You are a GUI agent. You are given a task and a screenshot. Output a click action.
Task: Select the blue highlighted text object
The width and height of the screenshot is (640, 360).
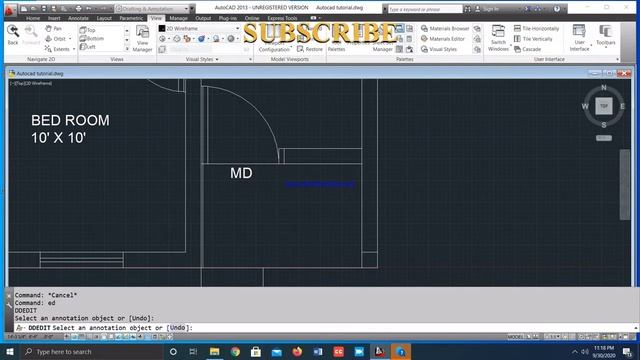click(320, 184)
